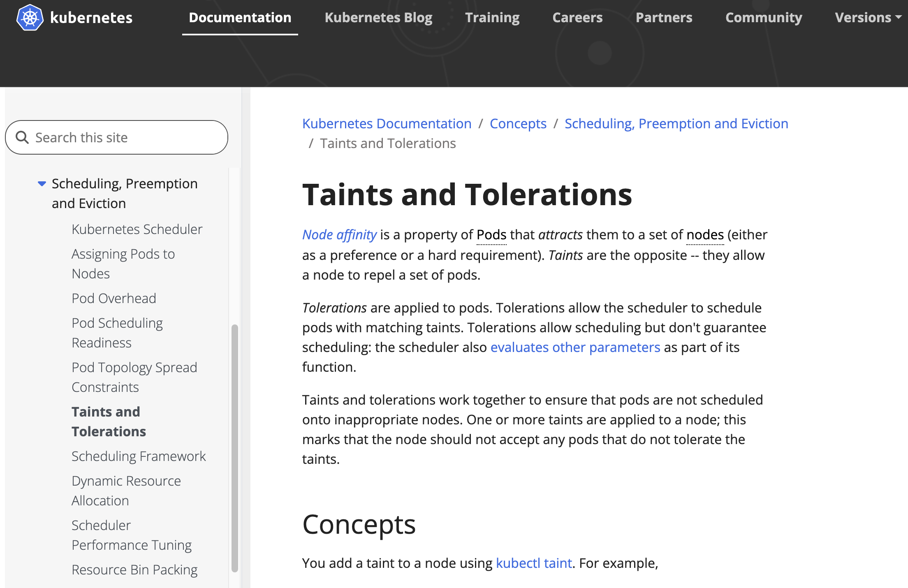Click the Kubernetes helm wheel logo

(30, 18)
